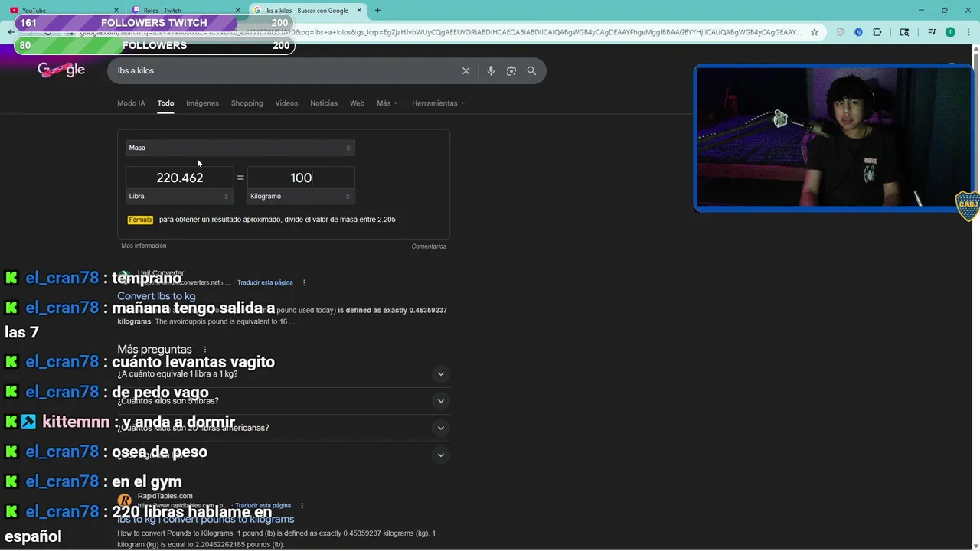The width and height of the screenshot is (980, 551).
Task: Open the tab search icon in toolbar
Action: 904,32
